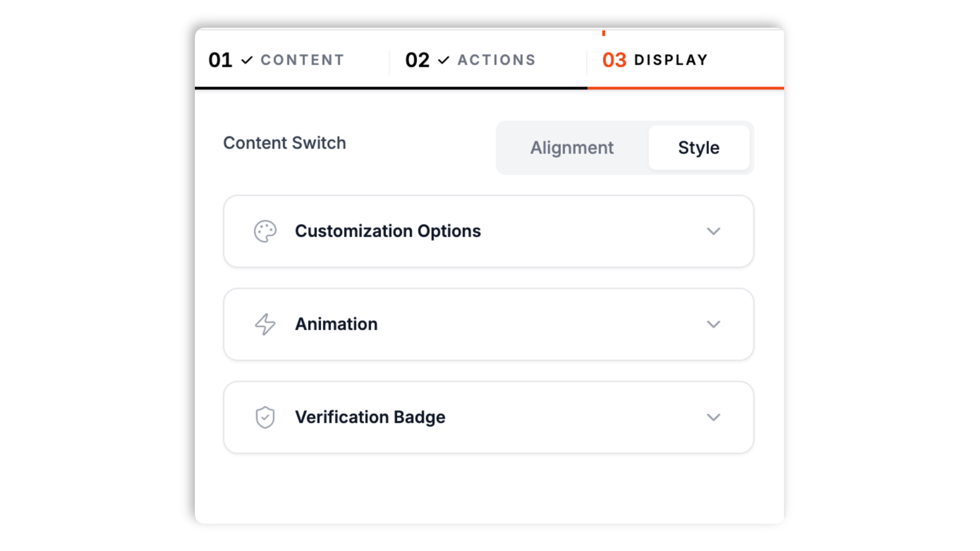Select the Style segment option
Image resolution: width=980 pixels, height=551 pixels.
click(699, 148)
